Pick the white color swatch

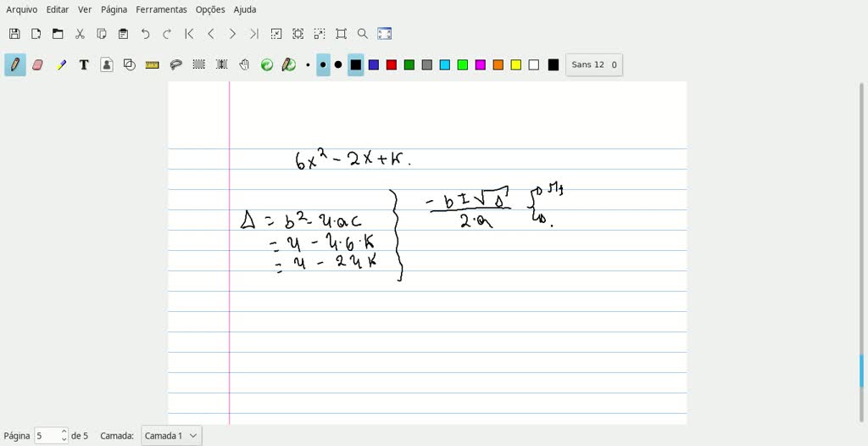[x=534, y=64]
